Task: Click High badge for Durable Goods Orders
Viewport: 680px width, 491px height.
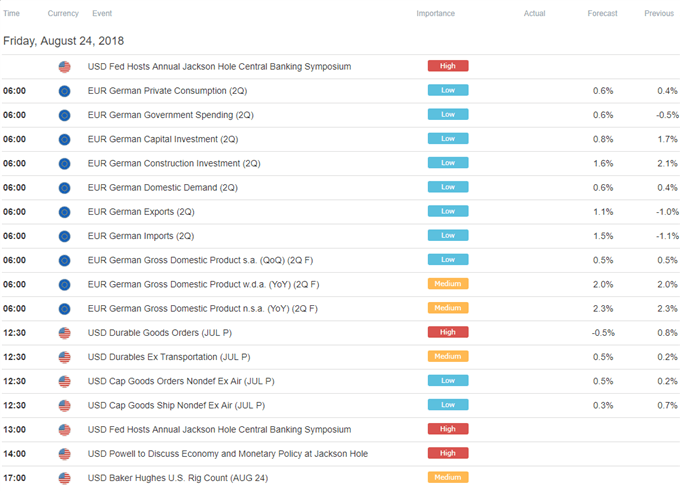Action: 448,332
